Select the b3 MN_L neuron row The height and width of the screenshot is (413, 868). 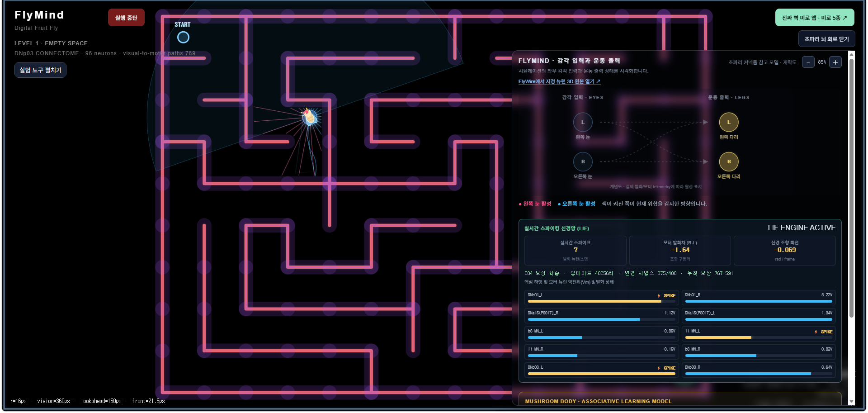[601, 334]
